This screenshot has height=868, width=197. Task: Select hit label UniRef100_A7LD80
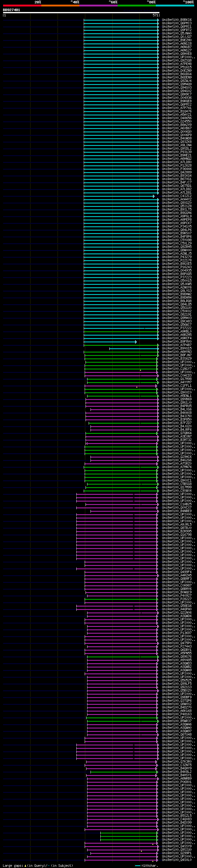pyautogui.click(x=177, y=162)
